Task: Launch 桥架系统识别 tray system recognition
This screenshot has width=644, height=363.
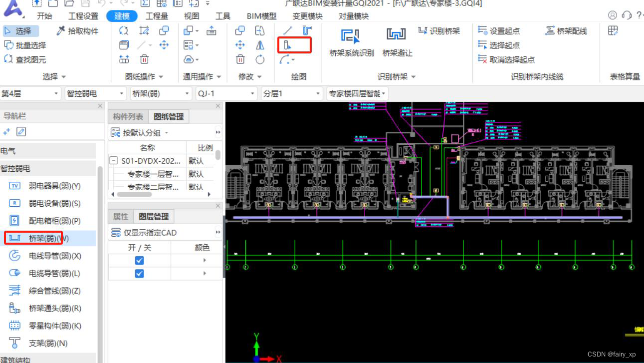Action: coord(352,42)
